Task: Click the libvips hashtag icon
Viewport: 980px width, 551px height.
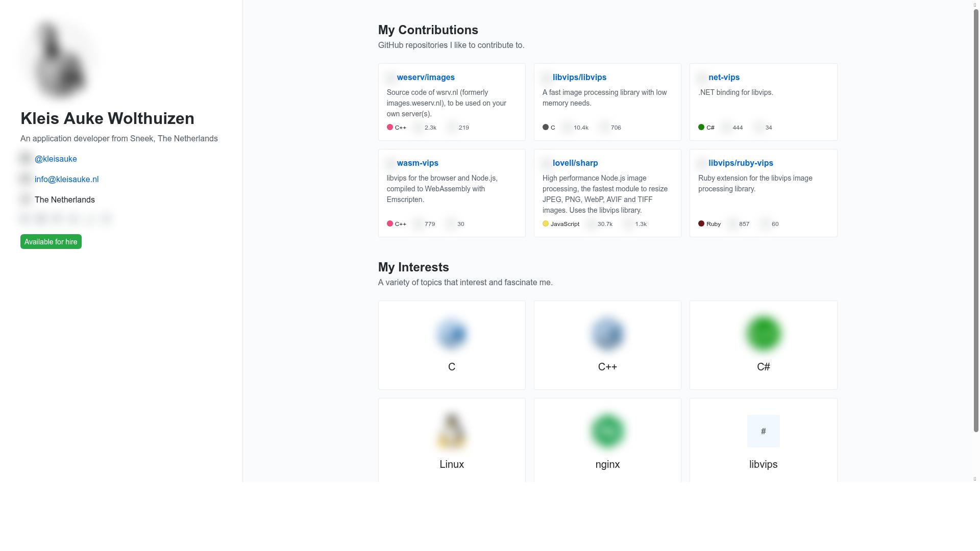Action: (x=763, y=431)
